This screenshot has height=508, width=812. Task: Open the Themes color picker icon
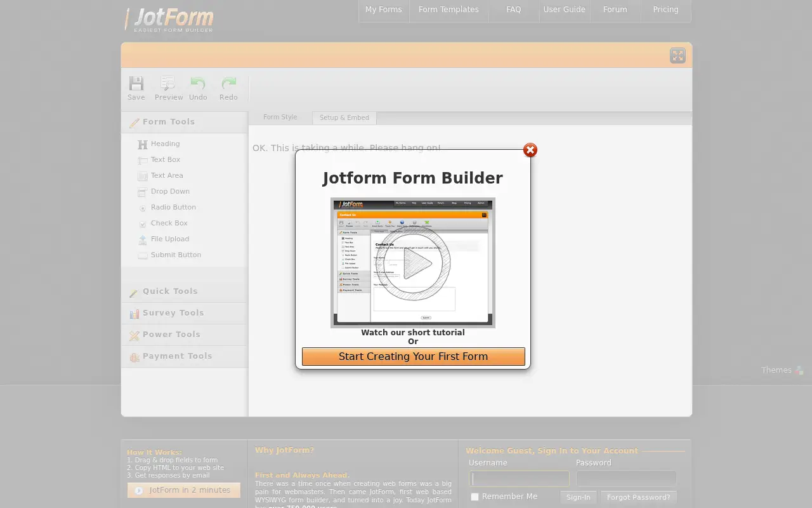click(x=799, y=370)
